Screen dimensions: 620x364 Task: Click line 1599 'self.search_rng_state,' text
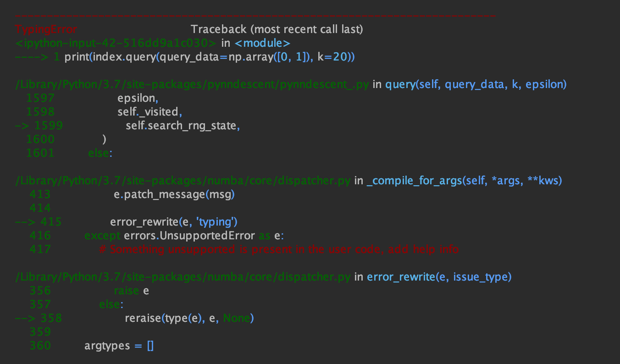[x=183, y=126]
